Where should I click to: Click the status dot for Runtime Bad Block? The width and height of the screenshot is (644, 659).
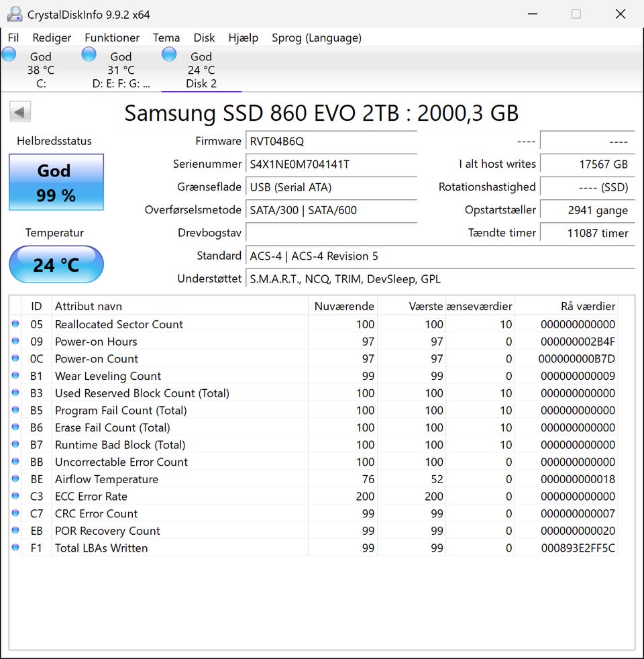coord(15,444)
